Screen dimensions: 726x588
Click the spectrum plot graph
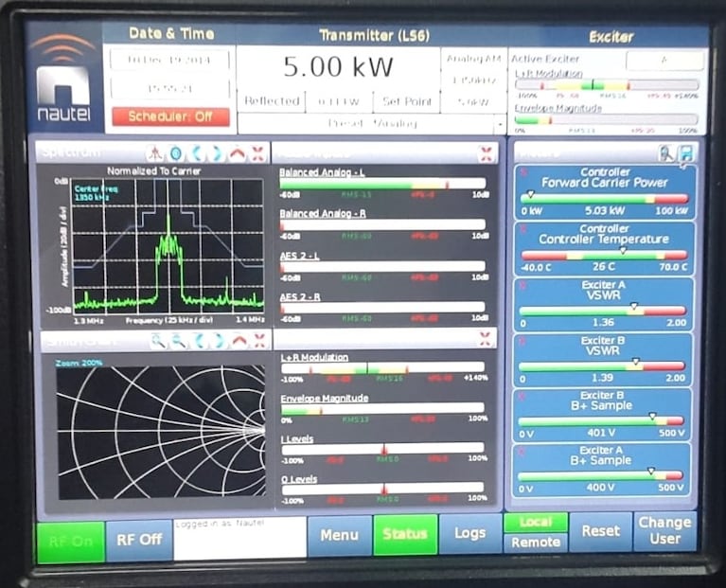(168, 245)
